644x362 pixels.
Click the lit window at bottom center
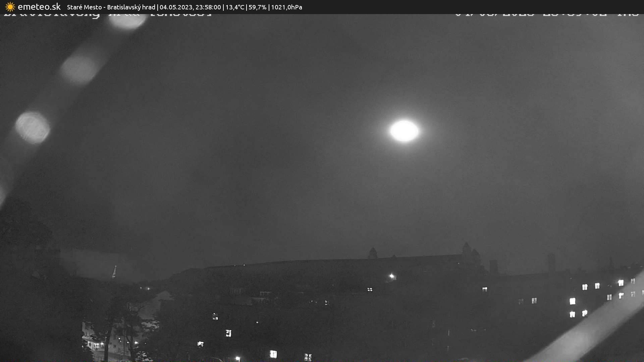pyautogui.click(x=273, y=354)
